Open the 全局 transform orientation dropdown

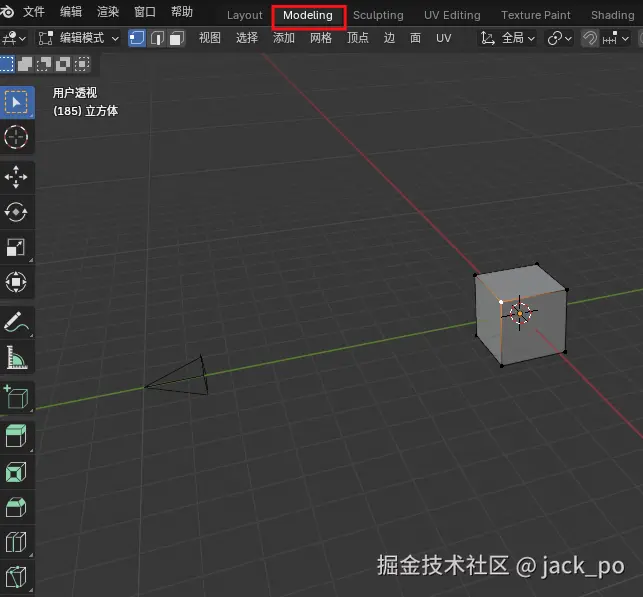508,39
